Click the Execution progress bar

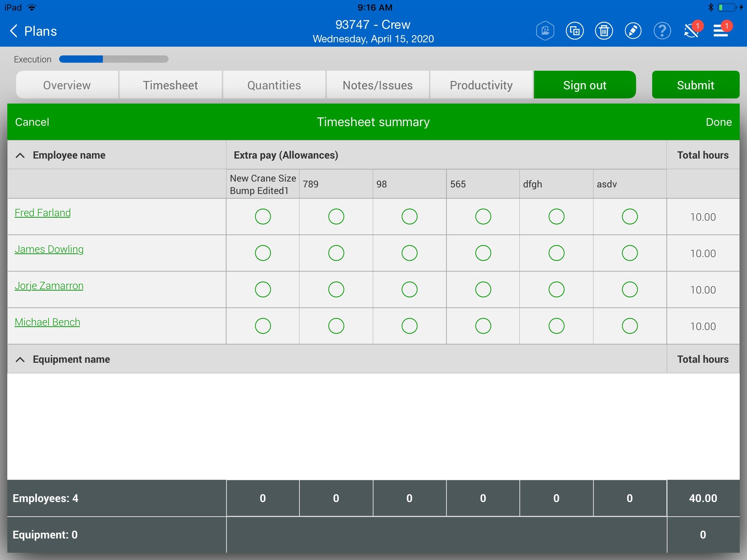113,59
